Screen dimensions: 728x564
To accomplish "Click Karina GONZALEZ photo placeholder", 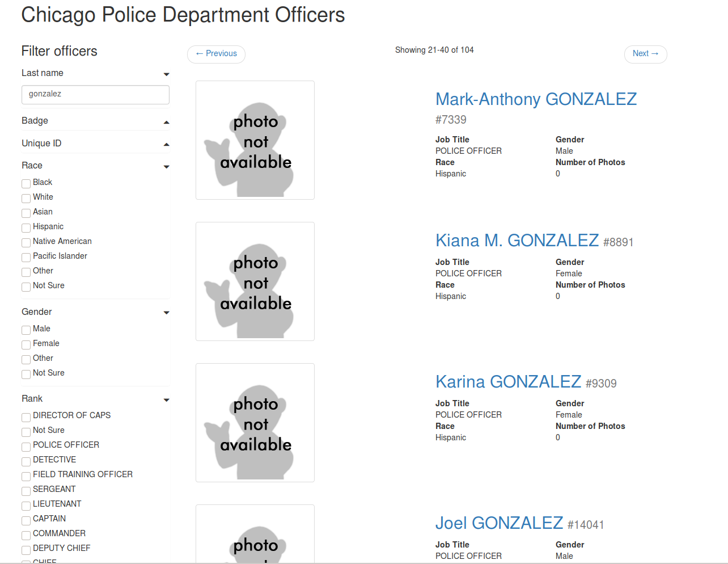I will [255, 423].
